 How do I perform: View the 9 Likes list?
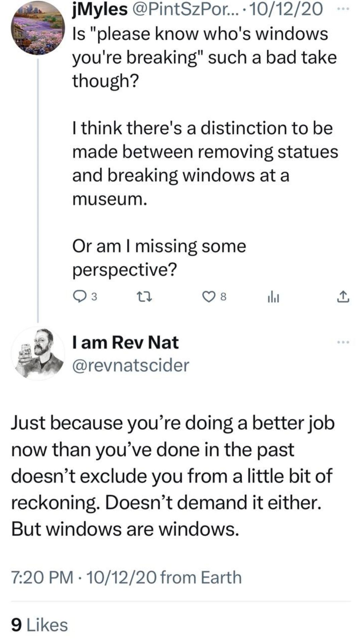tap(40, 625)
